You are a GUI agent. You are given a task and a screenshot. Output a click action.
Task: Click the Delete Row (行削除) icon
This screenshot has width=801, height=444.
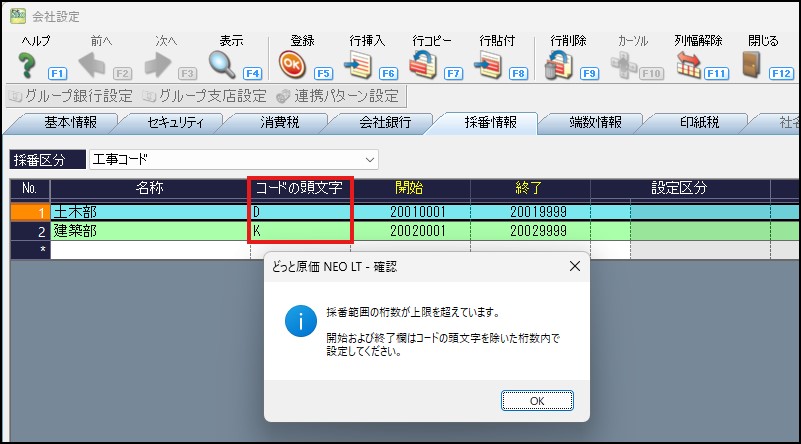pyautogui.click(x=557, y=65)
